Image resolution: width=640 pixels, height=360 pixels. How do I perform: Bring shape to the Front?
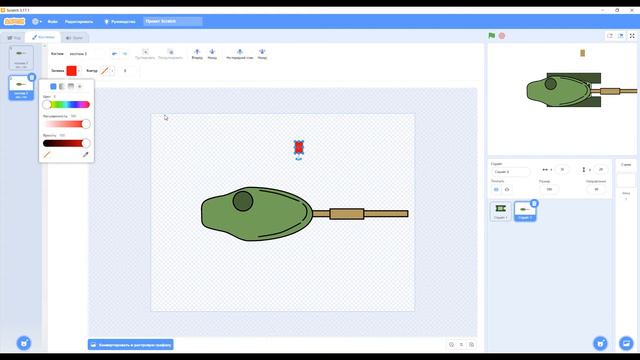point(240,54)
